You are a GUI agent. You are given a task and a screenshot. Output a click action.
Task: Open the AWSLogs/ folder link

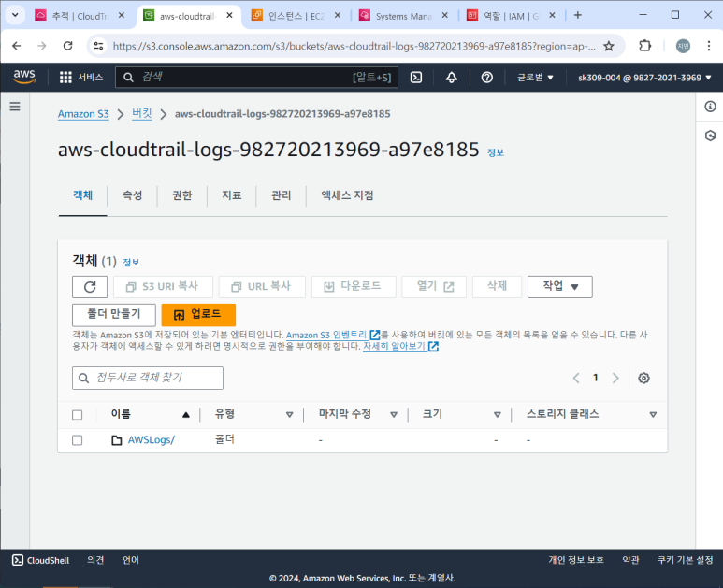click(152, 440)
